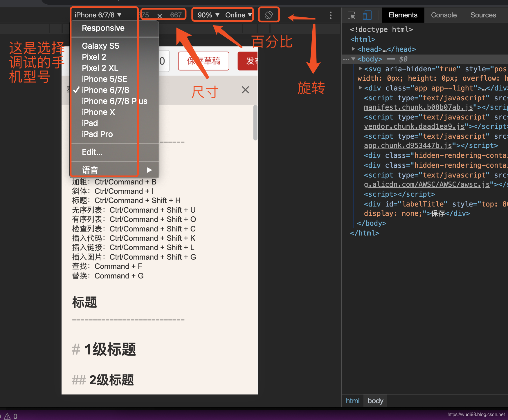Open the Online network throttling dropdown
The width and height of the screenshot is (508, 420).
[x=237, y=15]
